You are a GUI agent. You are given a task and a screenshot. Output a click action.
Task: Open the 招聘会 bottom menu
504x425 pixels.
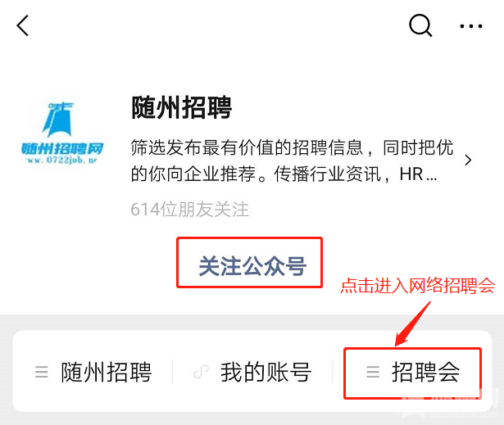pos(413,373)
